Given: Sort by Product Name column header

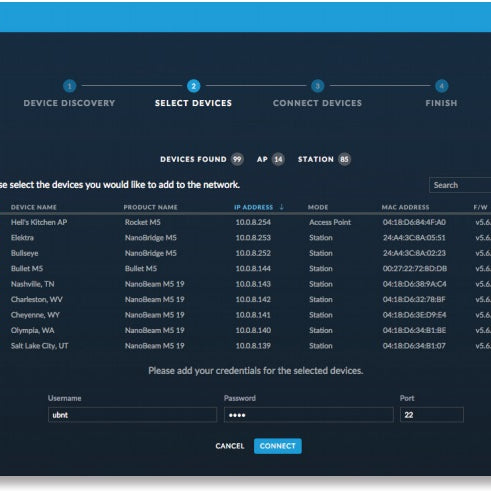Looking at the screenshot, I should coord(150,207).
